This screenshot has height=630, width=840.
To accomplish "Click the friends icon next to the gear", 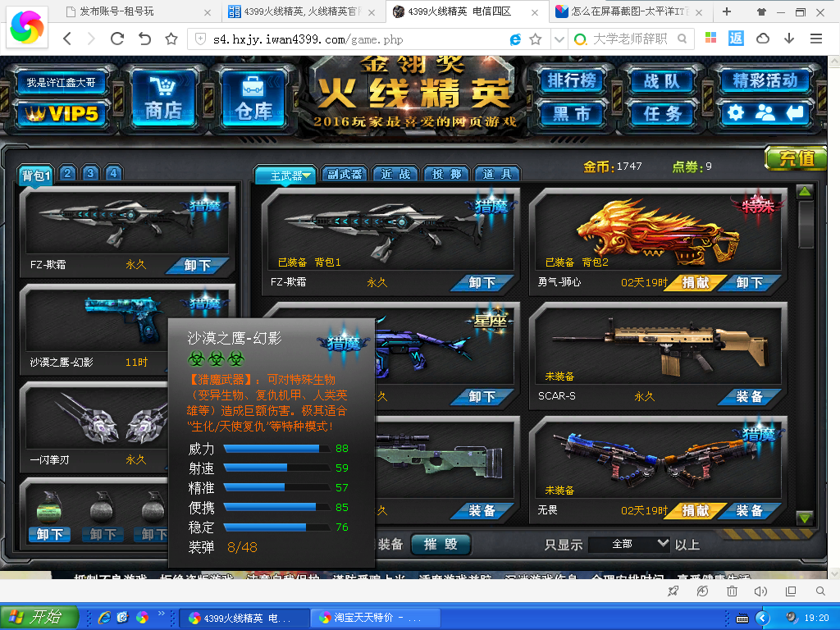I will click(765, 112).
